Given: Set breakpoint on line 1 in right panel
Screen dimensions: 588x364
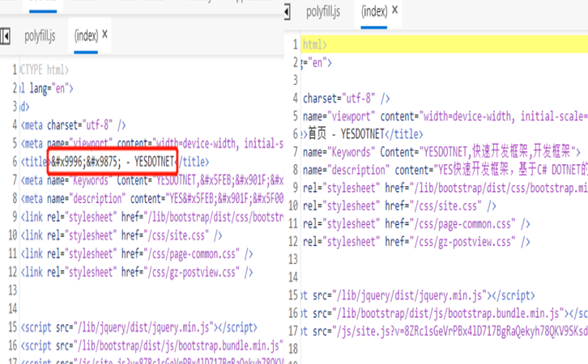Looking at the screenshot, I should point(295,44).
